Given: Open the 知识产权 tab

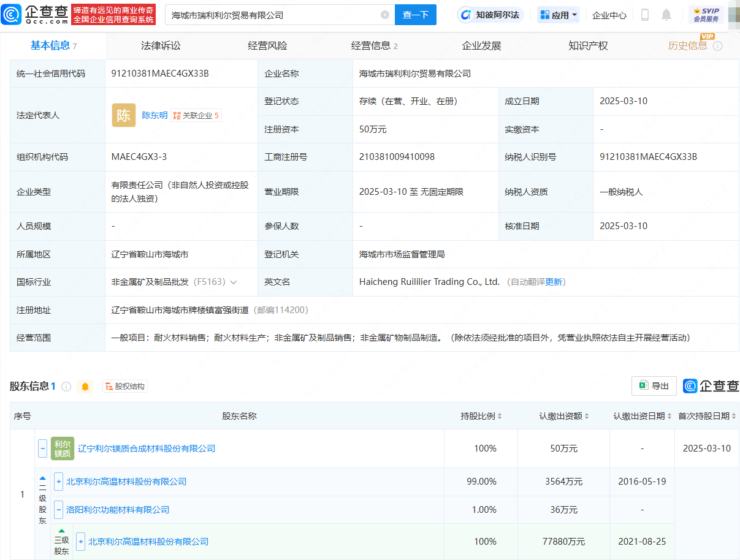Looking at the screenshot, I should (588, 46).
